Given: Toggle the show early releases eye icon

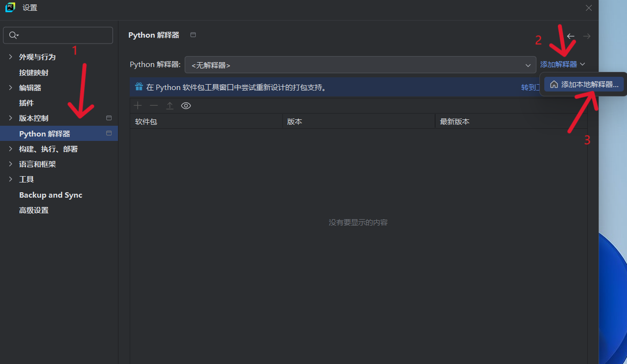Looking at the screenshot, I should pos(186,106).
